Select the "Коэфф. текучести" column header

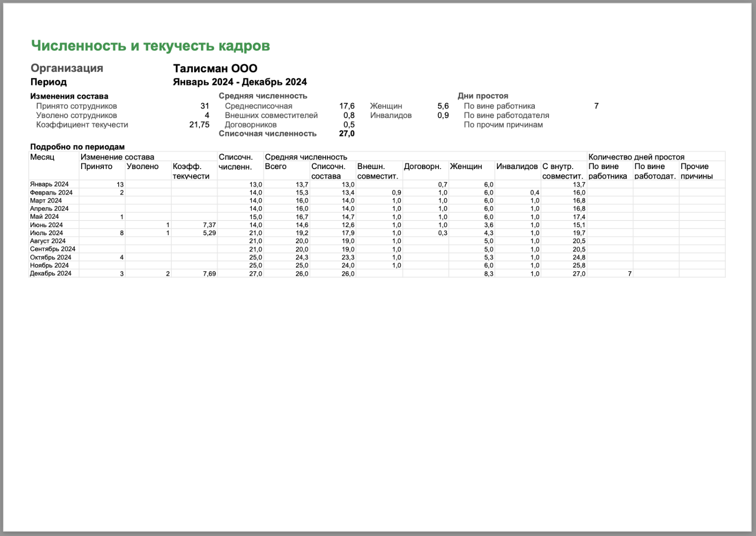[x=191, y=171]
